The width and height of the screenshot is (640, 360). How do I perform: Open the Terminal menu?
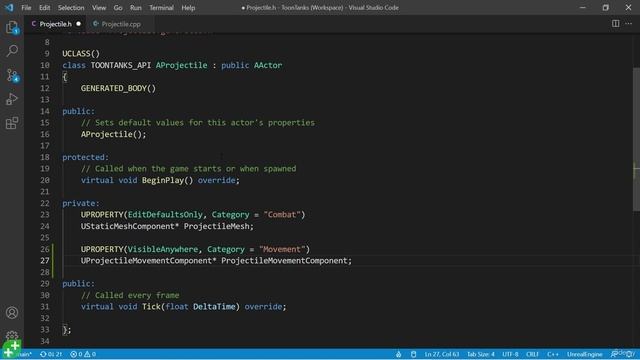tap(161, 8)
